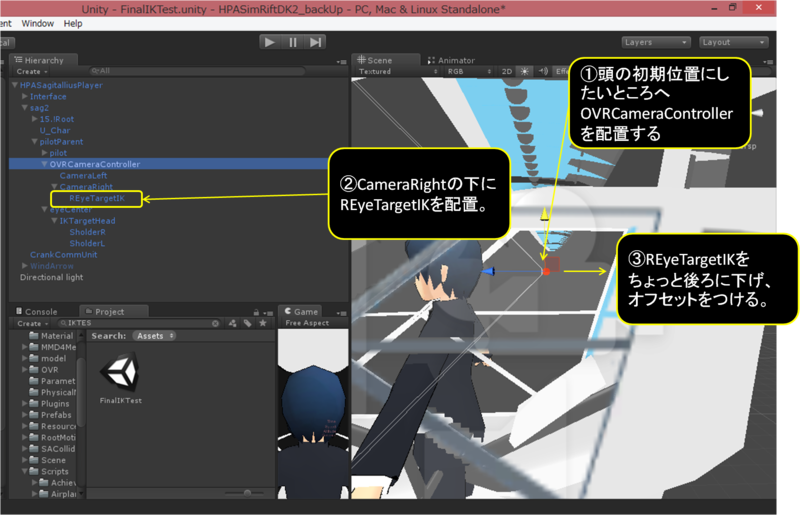The image size is (800, 515).
Task: Expand the WindArrow object
Action: [24, 265]
